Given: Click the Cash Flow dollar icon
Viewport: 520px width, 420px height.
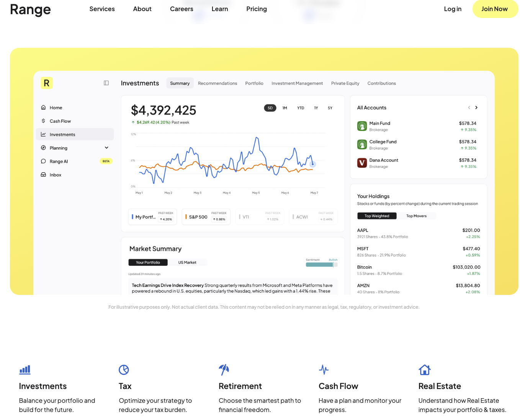Looking at the screenshot, I should click(x=43, y=121).
